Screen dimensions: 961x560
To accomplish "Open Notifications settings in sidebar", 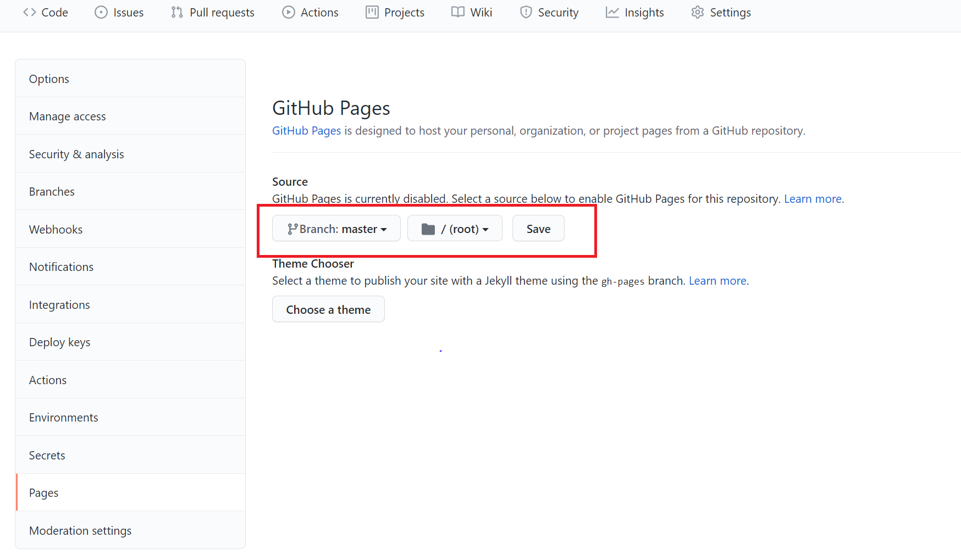I will (x=130, y=267).
